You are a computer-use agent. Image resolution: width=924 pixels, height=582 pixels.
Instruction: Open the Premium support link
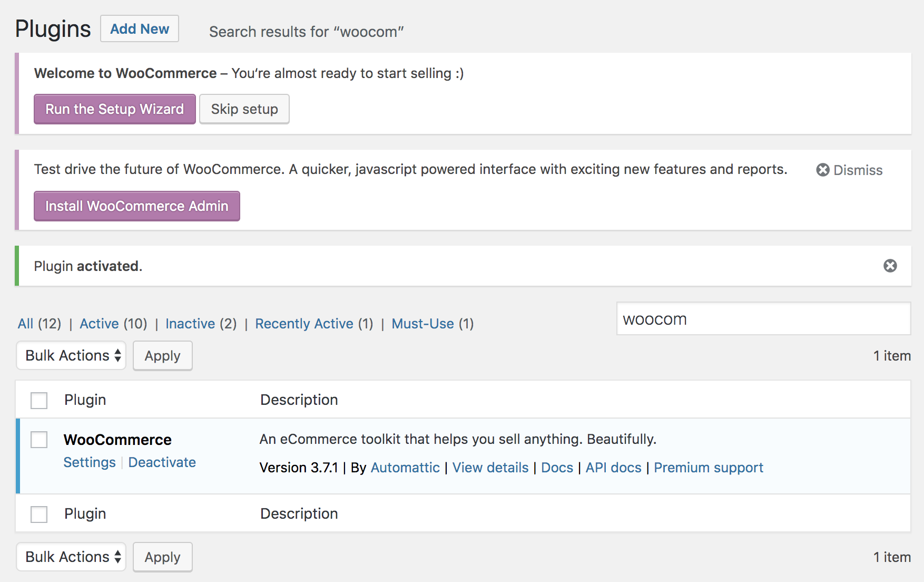pyautogui.click(x=709, y=468)
